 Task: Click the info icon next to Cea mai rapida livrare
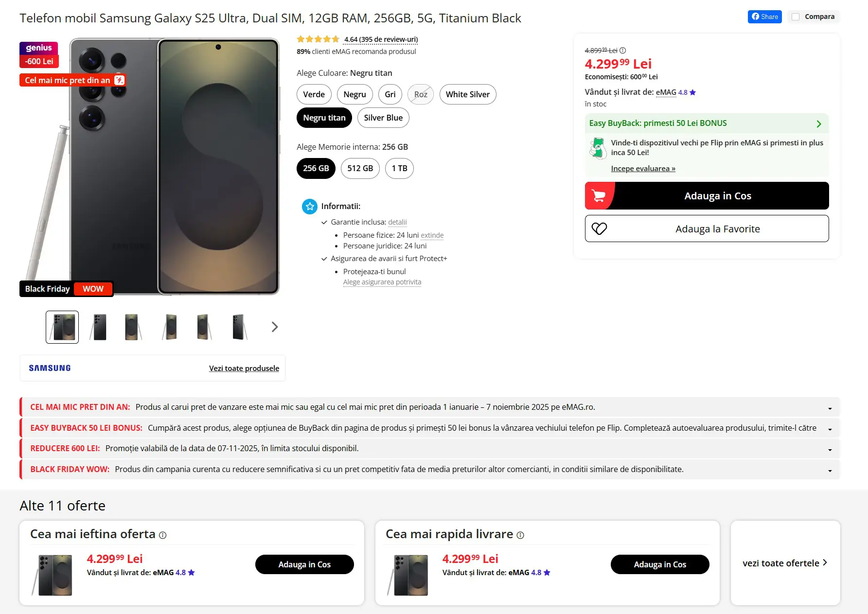(520, 535)
